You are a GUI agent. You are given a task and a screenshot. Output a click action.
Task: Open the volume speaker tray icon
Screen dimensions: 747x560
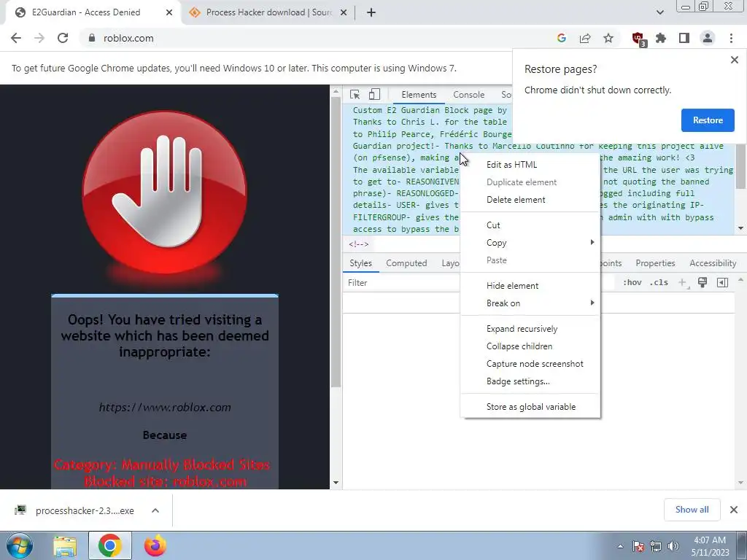[x=673, y=546]
